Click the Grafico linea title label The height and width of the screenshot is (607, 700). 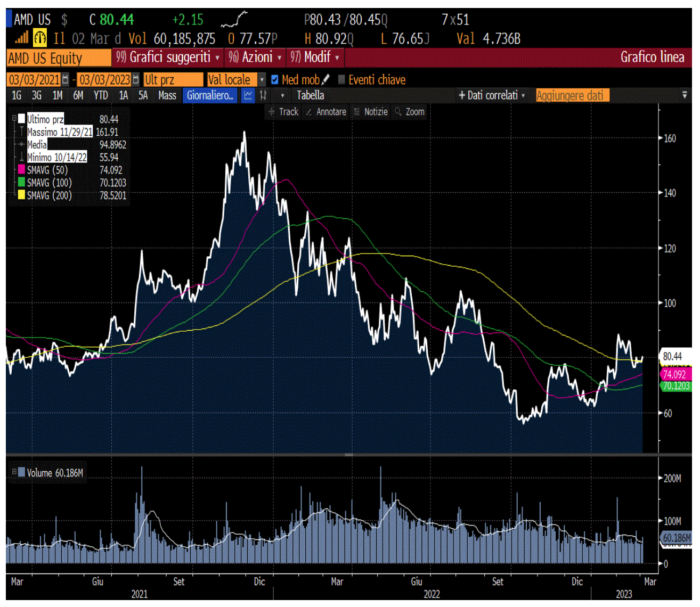pos(652,57)
